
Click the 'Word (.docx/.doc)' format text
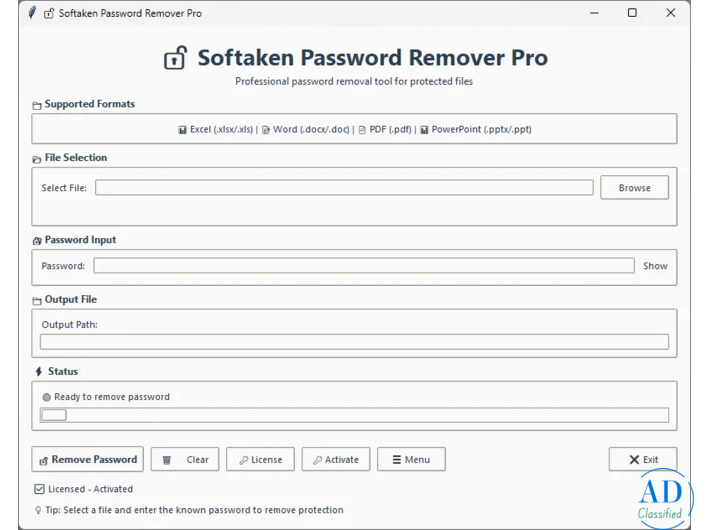(311, 130)
